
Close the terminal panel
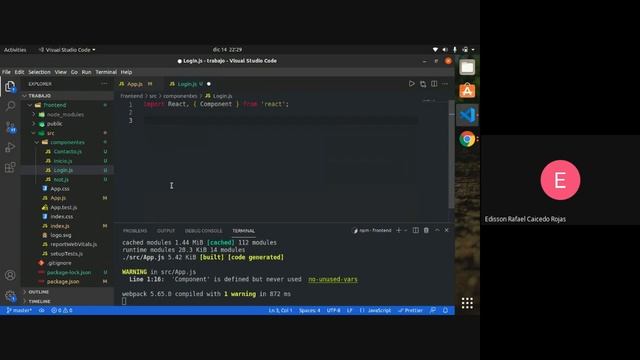(447, 230)
